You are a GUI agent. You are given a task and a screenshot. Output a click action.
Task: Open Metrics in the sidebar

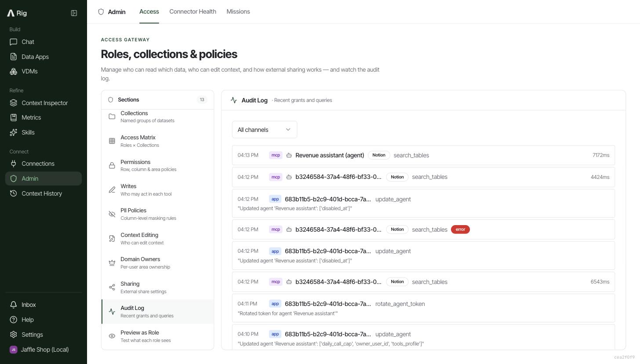coord(44,117)
